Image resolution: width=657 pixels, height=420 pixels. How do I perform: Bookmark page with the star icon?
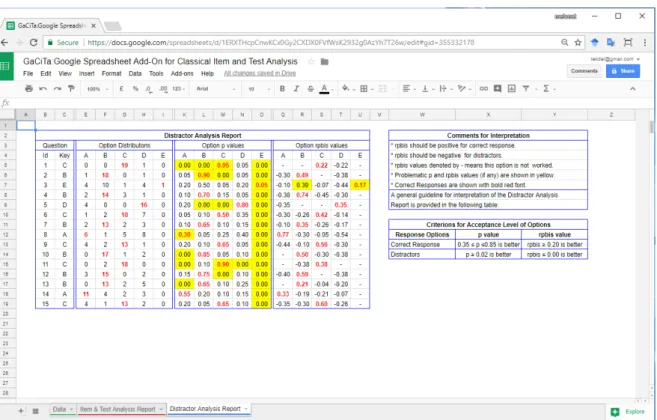click(x=578, y=42)
